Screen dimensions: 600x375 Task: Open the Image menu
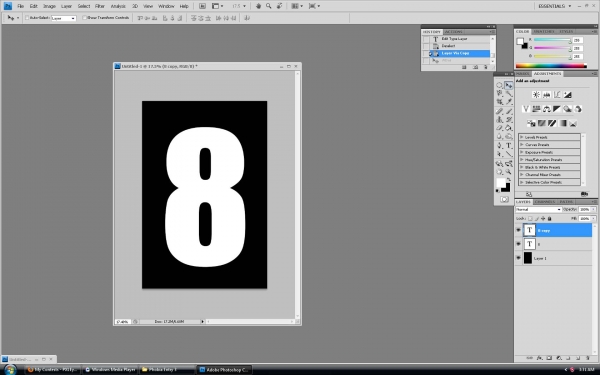pos(49,6)
